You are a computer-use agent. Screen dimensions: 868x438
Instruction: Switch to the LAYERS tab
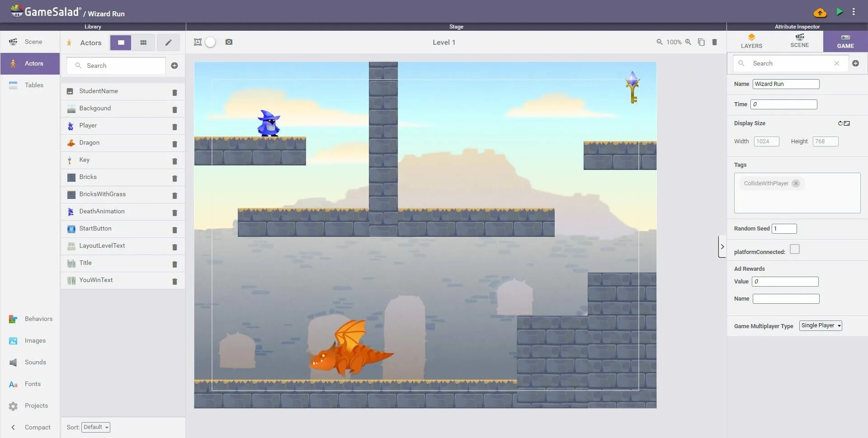(x=752, y=41)
